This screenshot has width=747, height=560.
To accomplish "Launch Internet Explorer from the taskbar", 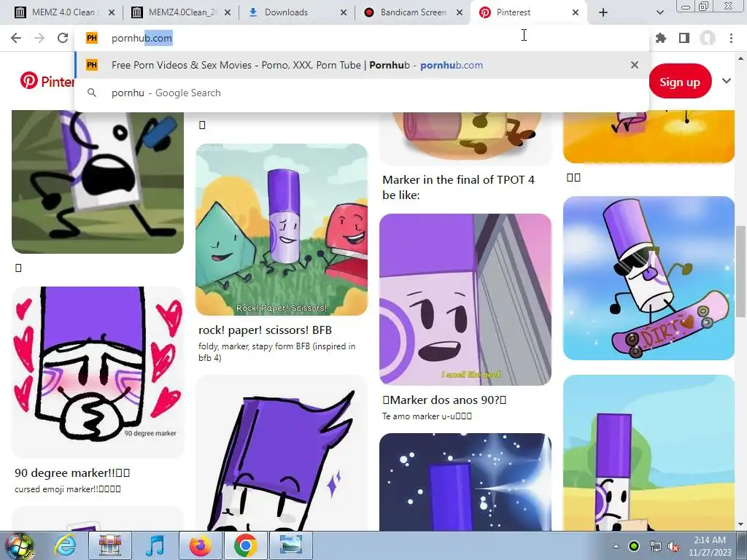I will tap(65, 545).
